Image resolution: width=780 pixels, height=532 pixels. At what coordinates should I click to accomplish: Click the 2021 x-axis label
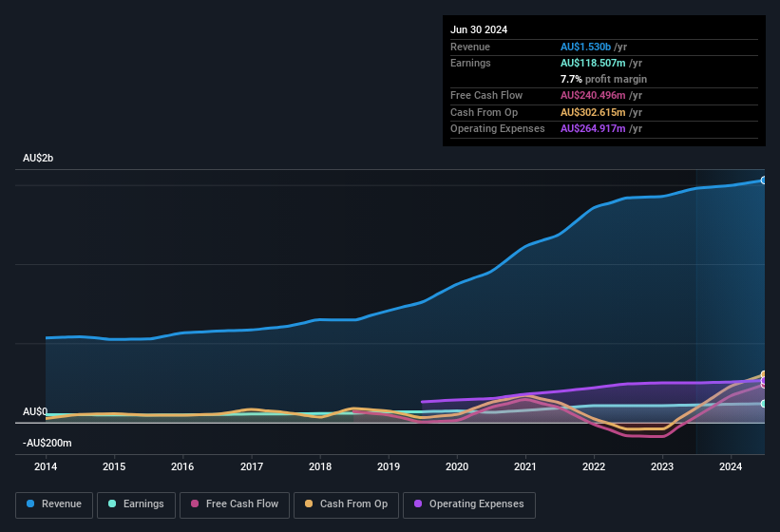tap(525, 466)
